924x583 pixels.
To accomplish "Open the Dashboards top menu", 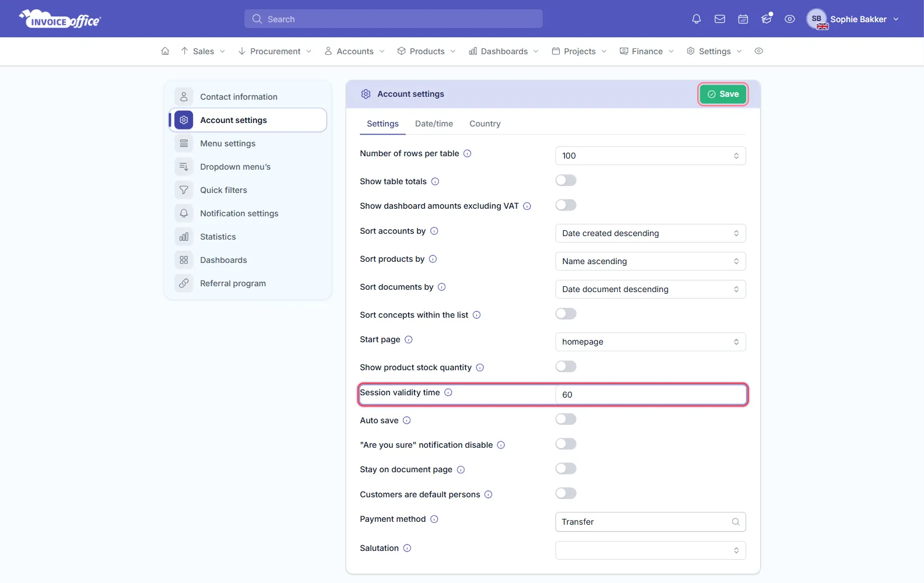I will point(504,51).
